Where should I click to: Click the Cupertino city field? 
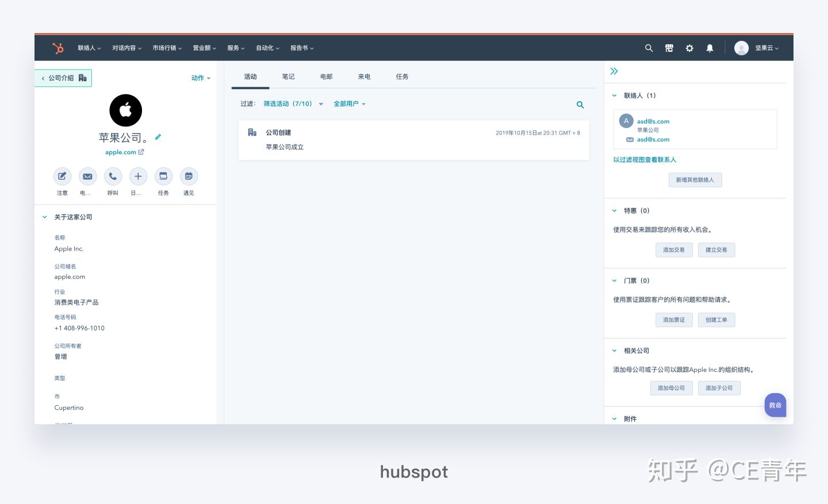tap(69, 407)
